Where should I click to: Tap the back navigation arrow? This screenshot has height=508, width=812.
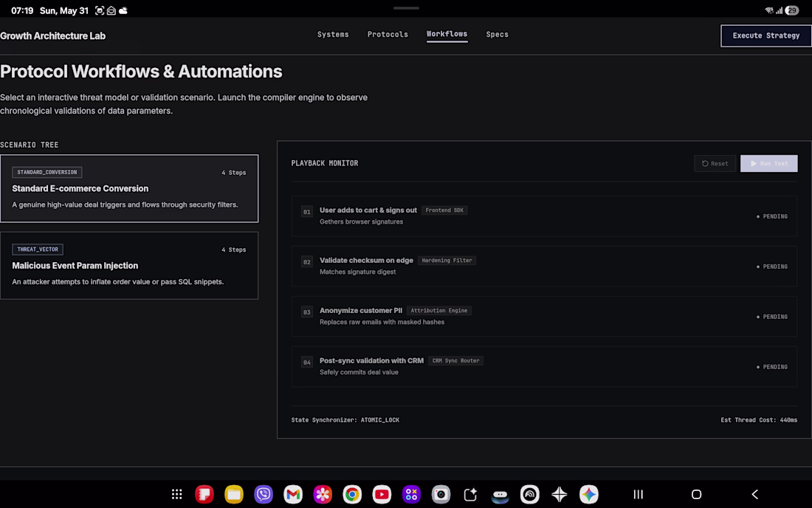(x=754, y=495)
